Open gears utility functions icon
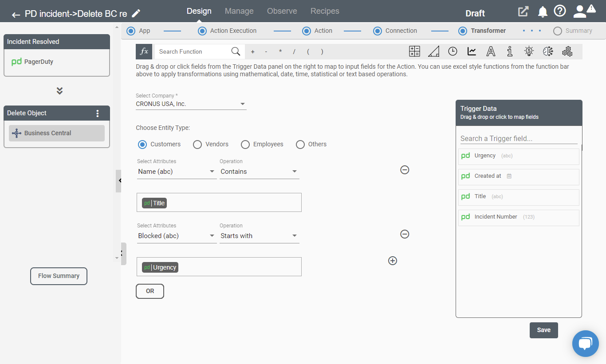This screenshot has height=364, width=606. [567, 51]
